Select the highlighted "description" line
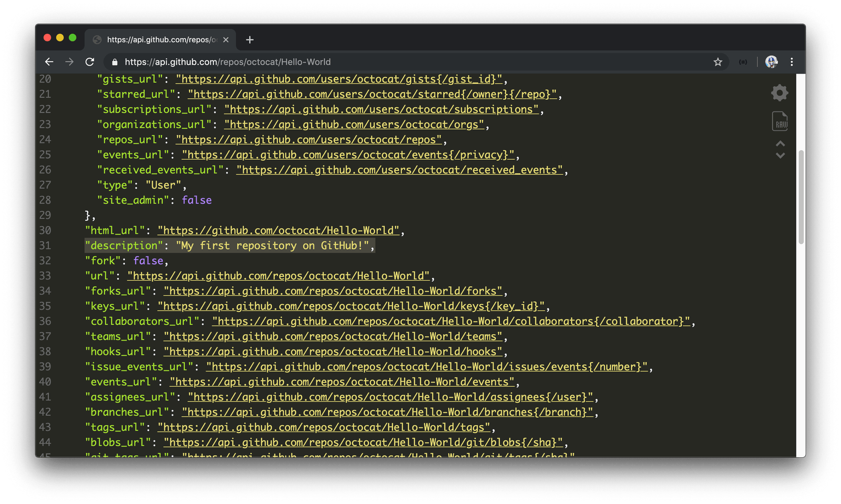The width and height of the screenshot is (841, 504). tap(230, 246)
